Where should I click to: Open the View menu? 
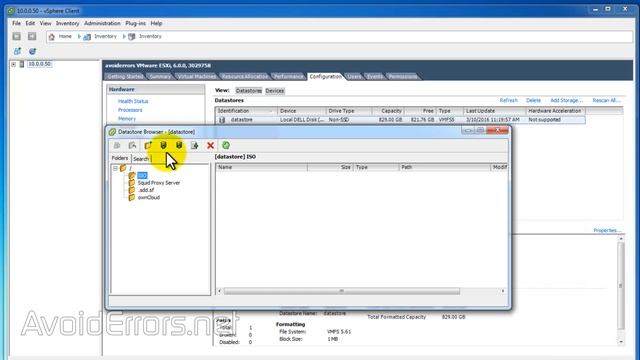pyautogui.click(x=45, y=23)
